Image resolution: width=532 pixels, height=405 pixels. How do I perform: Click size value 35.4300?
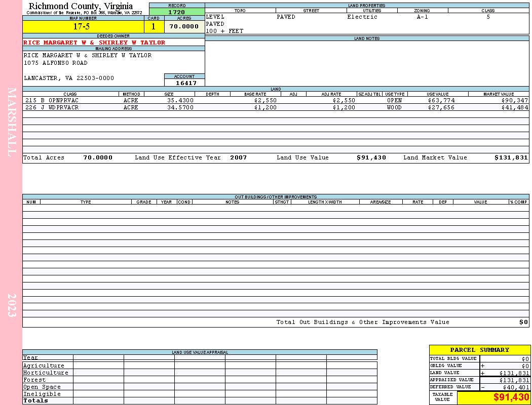tap(180, 101)
